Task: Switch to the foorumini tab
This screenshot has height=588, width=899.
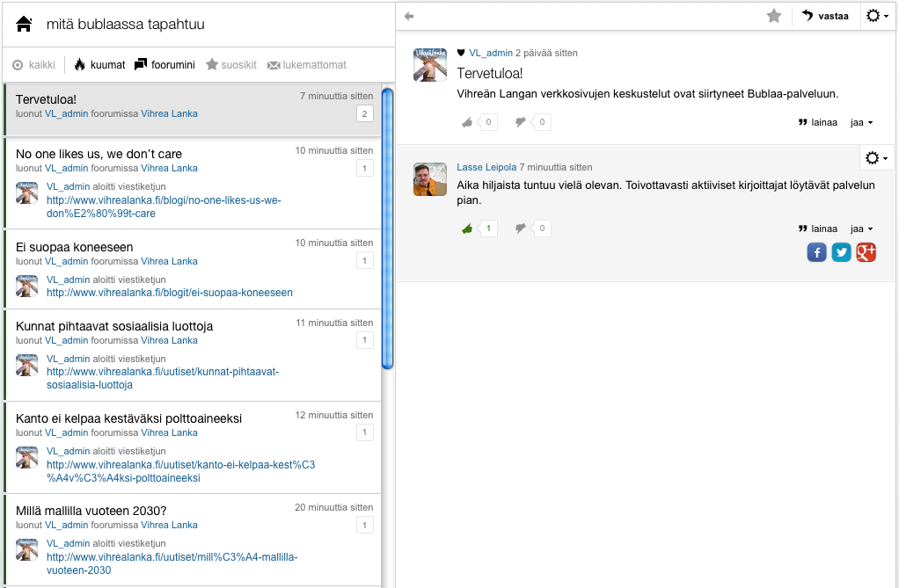Action: 164,65
